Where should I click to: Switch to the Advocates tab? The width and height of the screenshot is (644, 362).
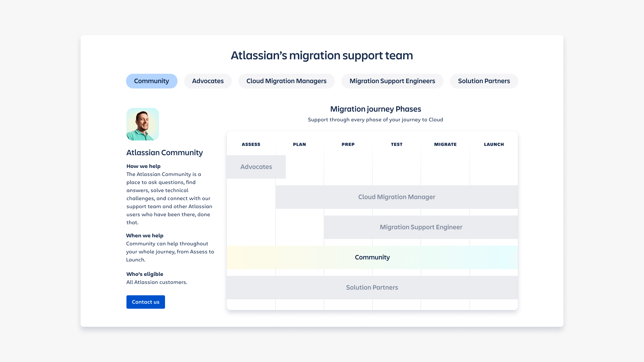pos(208,81)
